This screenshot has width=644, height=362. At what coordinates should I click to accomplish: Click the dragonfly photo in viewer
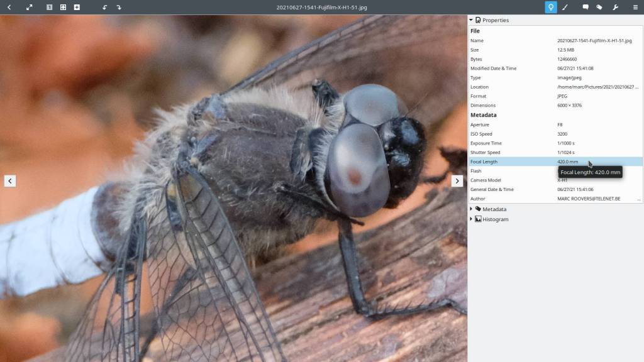click(x=233, y=189)
